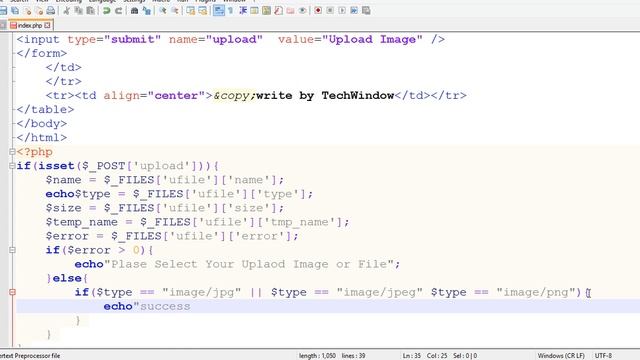Open Folder as Workspace icon
This screenshot has height=360, width=640.
point(290,11)
